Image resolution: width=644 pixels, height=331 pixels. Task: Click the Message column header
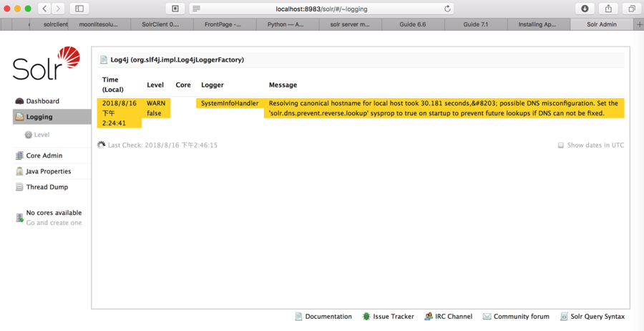[283, 85]
